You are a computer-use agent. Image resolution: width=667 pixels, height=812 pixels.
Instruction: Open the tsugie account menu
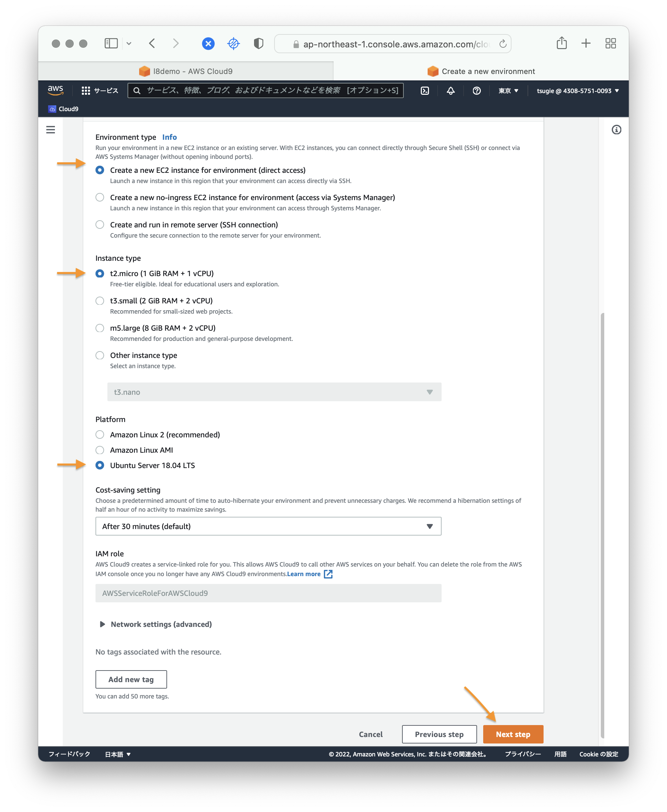click(577, 91)
